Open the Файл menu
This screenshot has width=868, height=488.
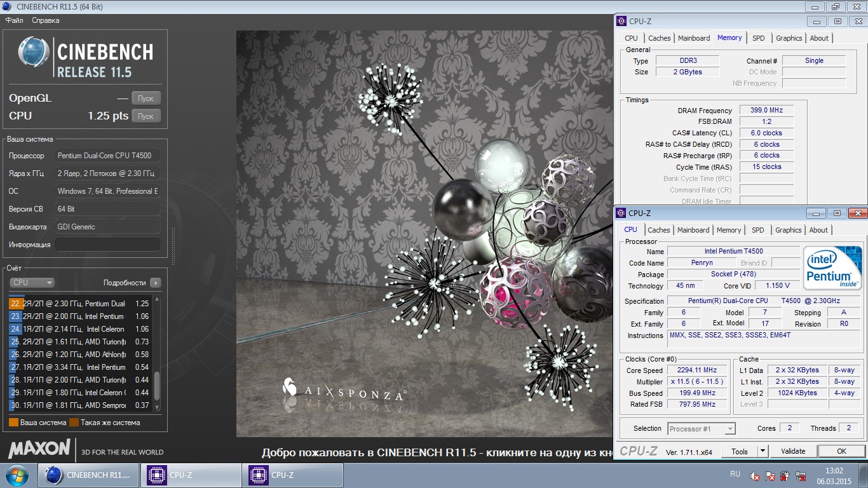(14, 20)
